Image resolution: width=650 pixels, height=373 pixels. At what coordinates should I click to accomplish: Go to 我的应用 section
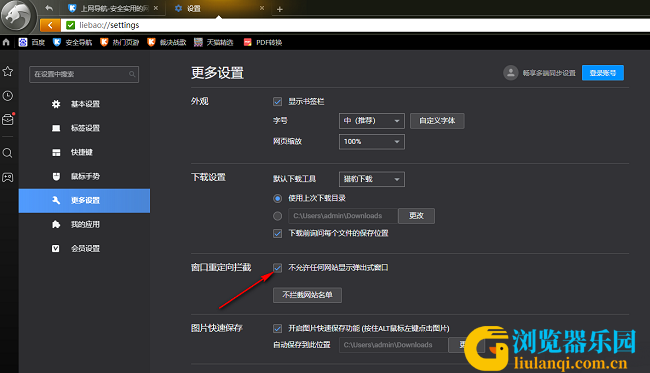pyautogui.click(x=85, y=225)
